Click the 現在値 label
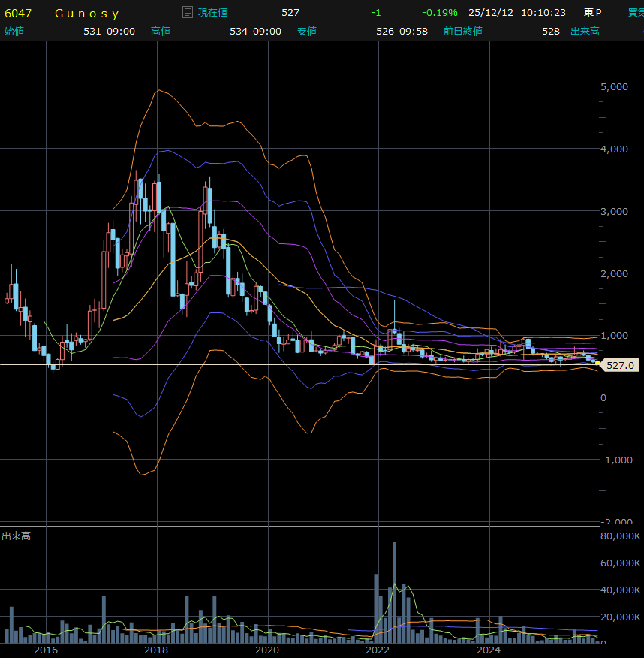 (212, 13)
